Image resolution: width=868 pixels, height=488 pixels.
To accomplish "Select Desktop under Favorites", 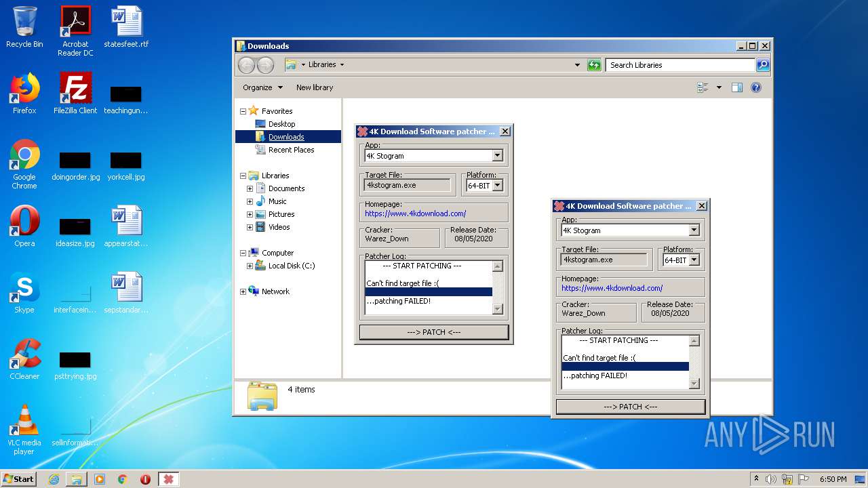I will [281, 124].
